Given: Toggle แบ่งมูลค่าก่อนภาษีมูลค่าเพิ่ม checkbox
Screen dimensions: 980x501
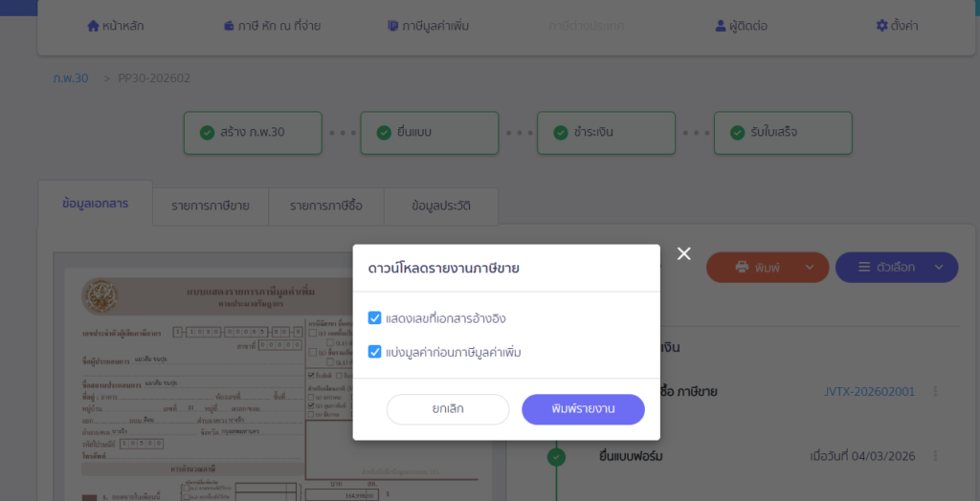Looking at the screenshot, I should coord(375,352).
